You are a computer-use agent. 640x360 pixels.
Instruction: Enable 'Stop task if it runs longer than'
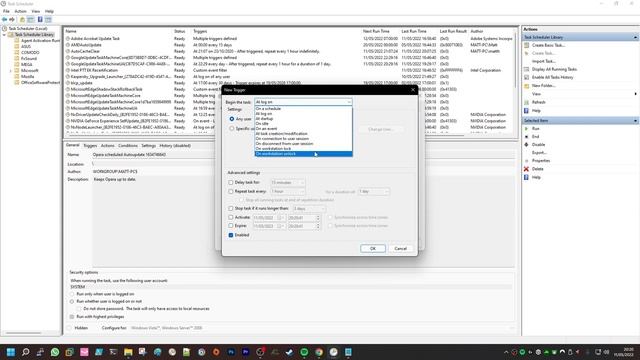(231, 209)
